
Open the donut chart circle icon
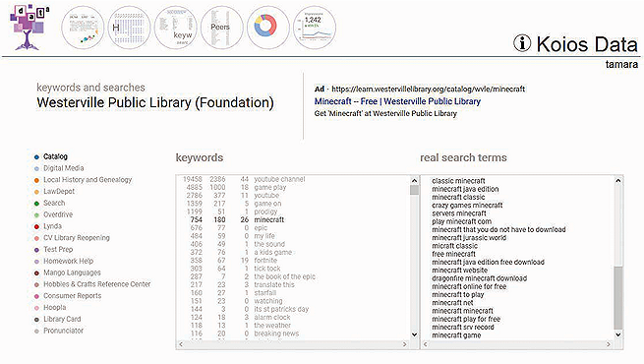(268, 28)
